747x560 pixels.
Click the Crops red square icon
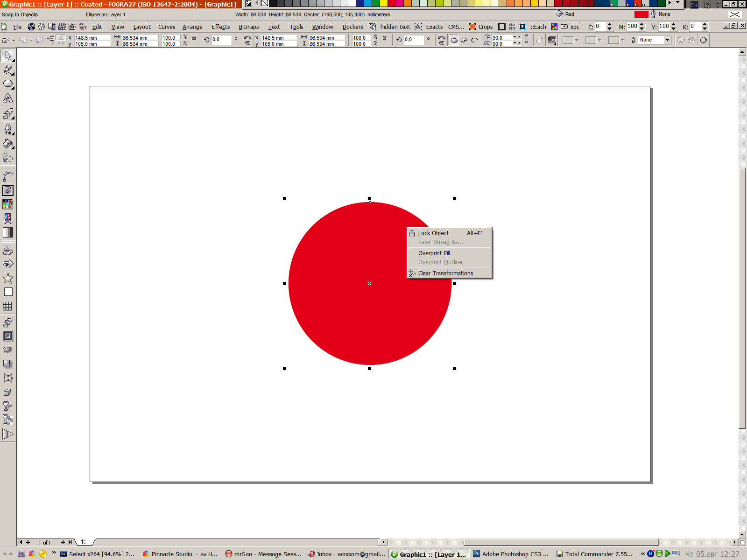(472, 27)
